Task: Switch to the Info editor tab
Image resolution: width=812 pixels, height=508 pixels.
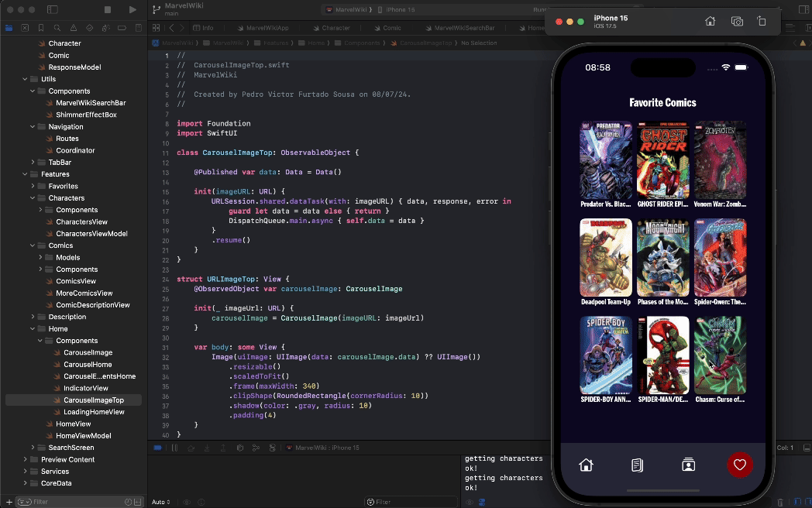Action: (203, 28)
